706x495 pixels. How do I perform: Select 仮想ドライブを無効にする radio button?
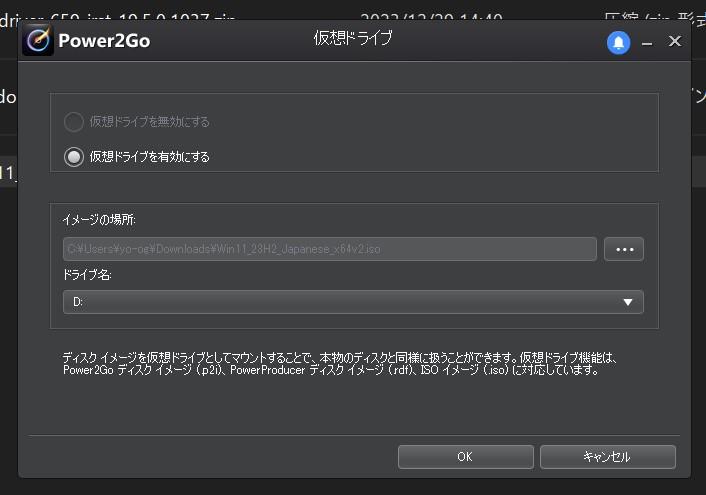point(74,122)
